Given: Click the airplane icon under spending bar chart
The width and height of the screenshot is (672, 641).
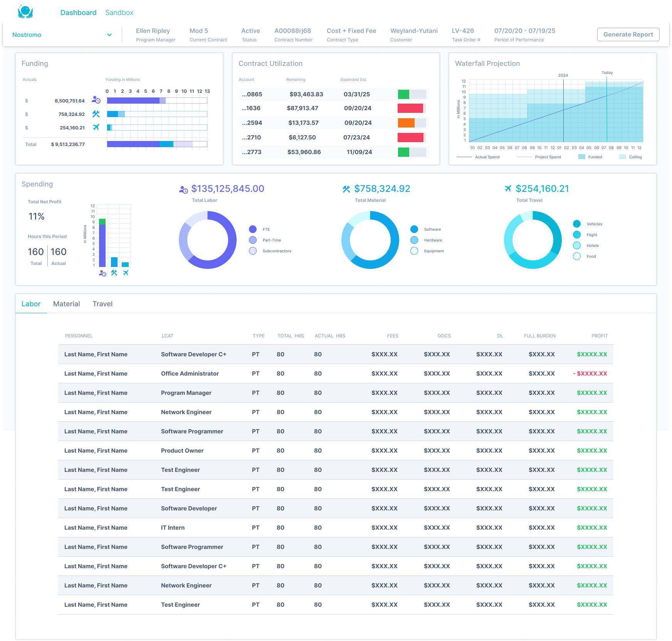Looking at the screenshot, I should (x=126, y=273).
